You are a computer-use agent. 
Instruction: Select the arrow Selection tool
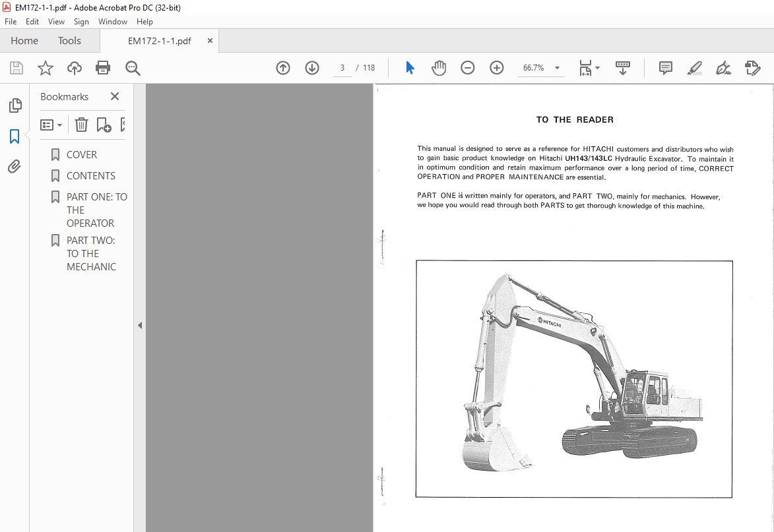pyautogui.click(x=410, y=67)
